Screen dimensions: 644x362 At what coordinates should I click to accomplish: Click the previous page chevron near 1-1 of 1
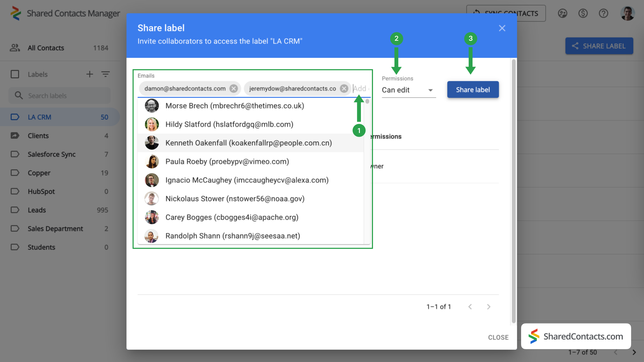click(x=470, y=306)
